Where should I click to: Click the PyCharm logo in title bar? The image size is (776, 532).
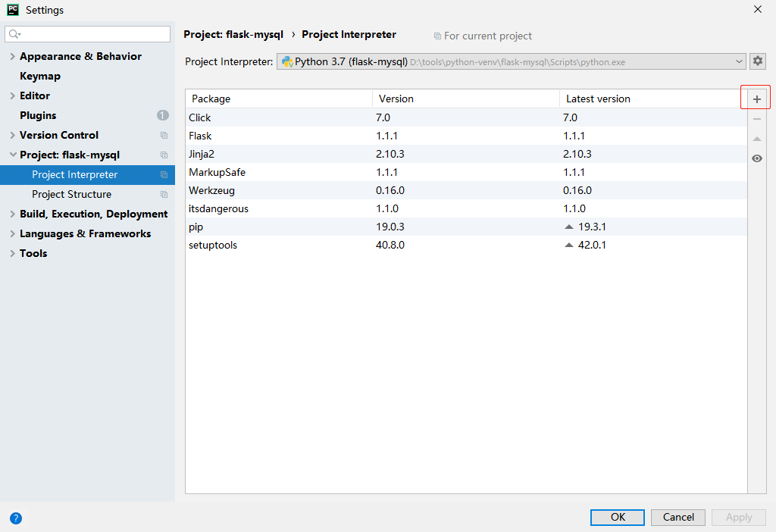tap(13, 9)
